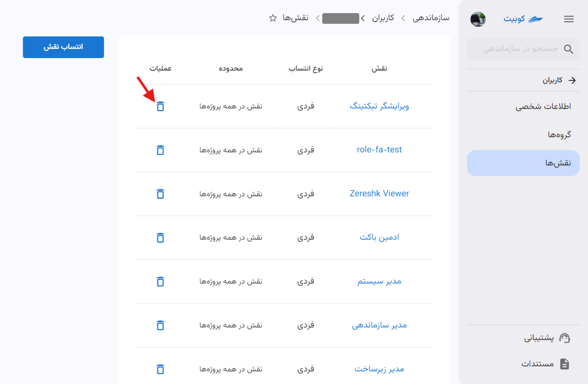
Task: Click the عملیات column header
Action: point(160,68)
